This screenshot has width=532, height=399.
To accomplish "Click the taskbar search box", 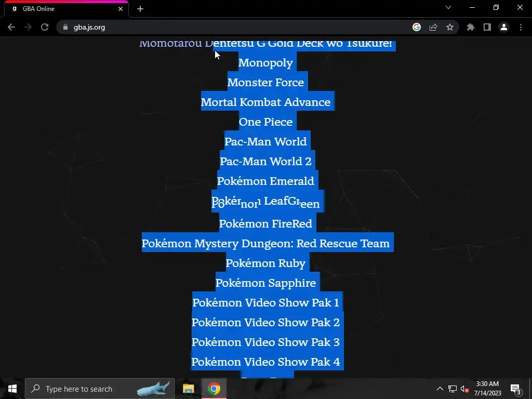I will (100, 389).
